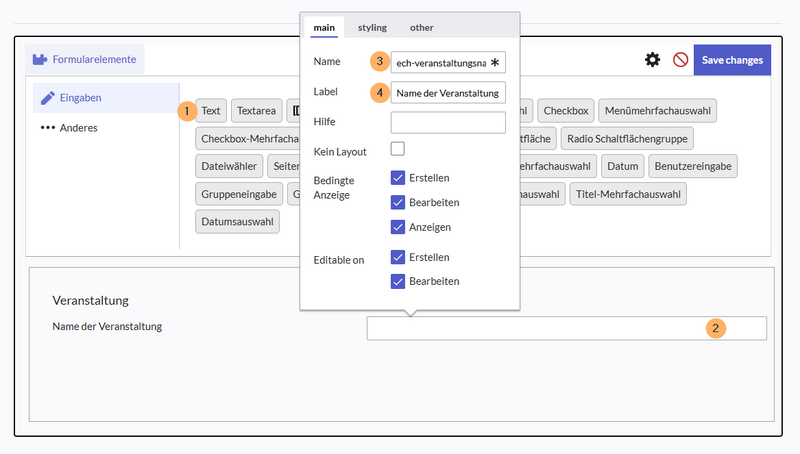
Task: Add a Menümehrfachauswahl element
Action: 658,111
